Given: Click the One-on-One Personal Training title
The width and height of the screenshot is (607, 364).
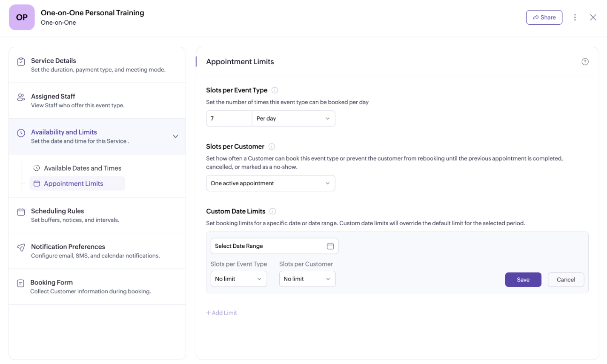Looking at the screenshot, I should tap(92, 13).
